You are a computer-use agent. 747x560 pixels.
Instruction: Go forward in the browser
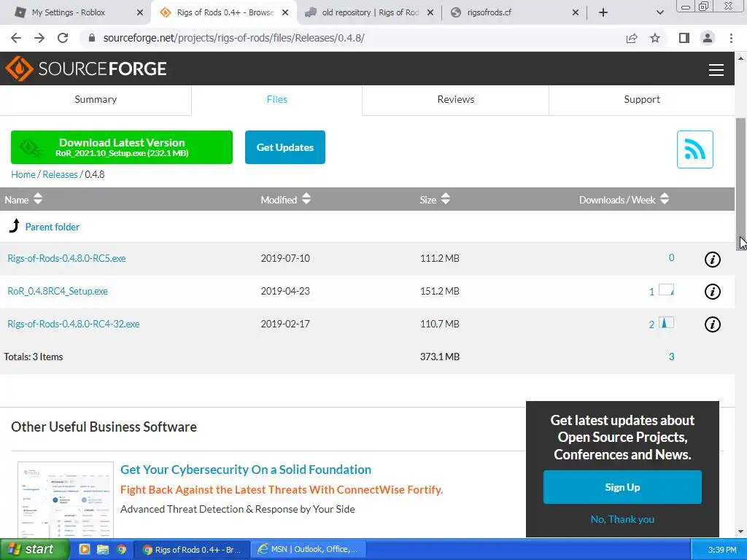39,38
